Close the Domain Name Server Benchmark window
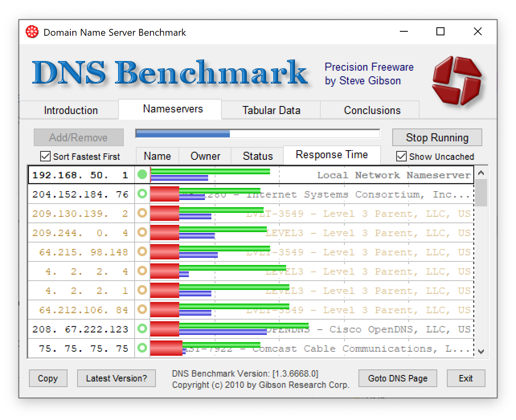This screenshot has height=420, width=516. 477,31
